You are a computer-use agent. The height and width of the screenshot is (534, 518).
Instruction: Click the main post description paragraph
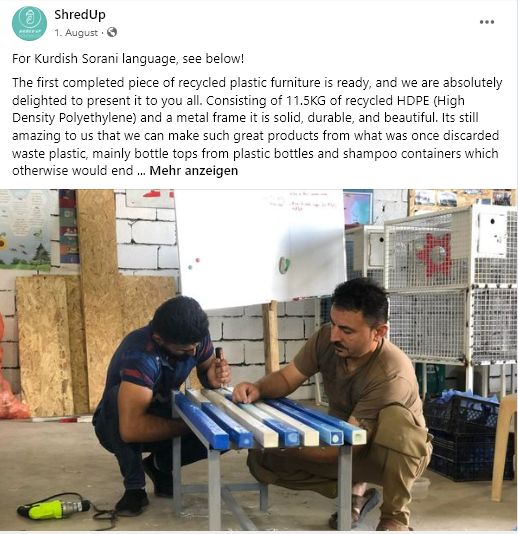(x=257, y=127)
